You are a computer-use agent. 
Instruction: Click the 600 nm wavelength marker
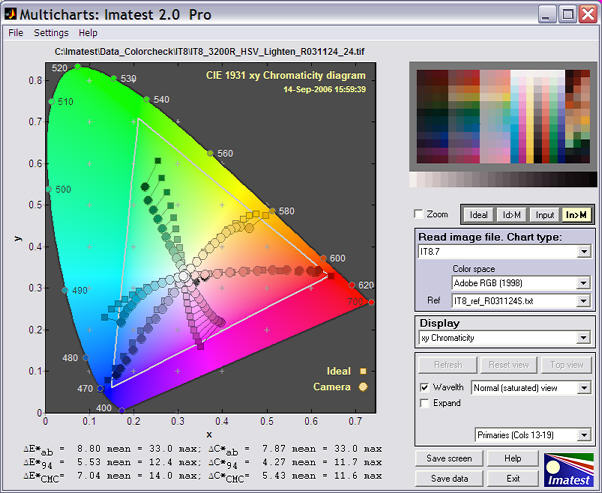pos(323,258)
